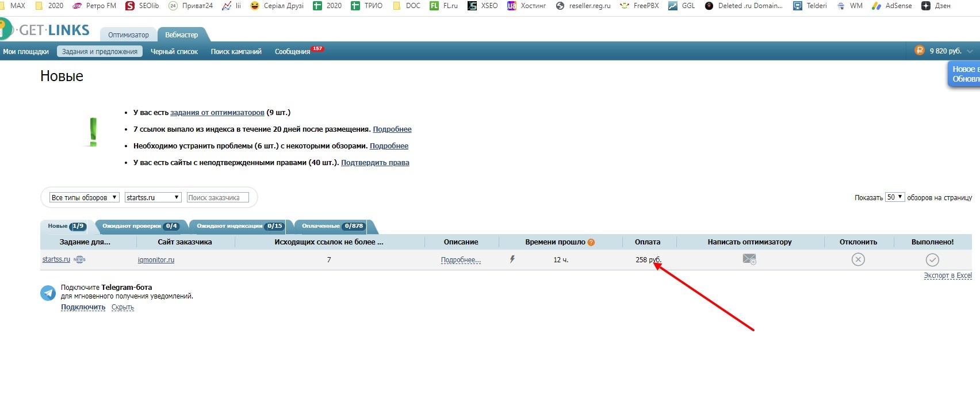
Task: Click the Экспорт в Excel link
Action: point(948,276)
